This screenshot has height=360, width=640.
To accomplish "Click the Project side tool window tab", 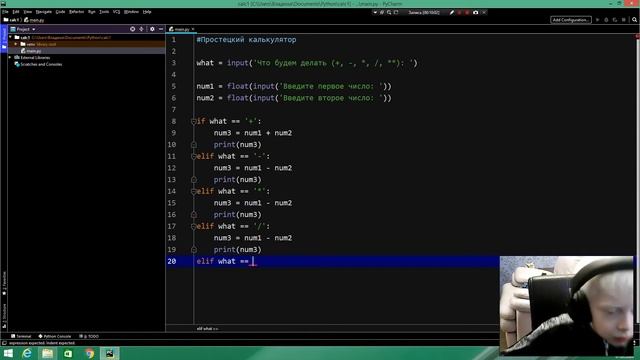I will point(4,38).
